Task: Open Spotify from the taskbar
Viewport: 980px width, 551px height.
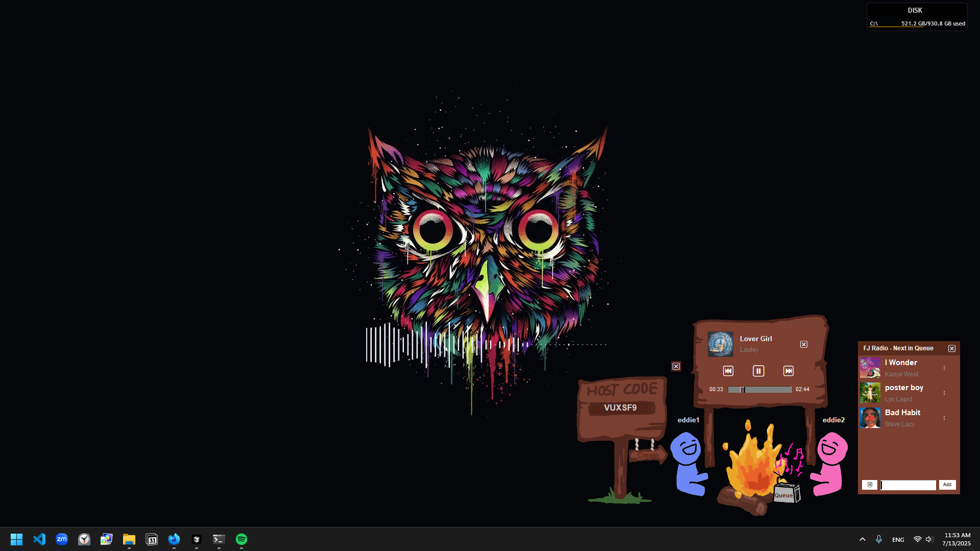Action: click(242, 539)
